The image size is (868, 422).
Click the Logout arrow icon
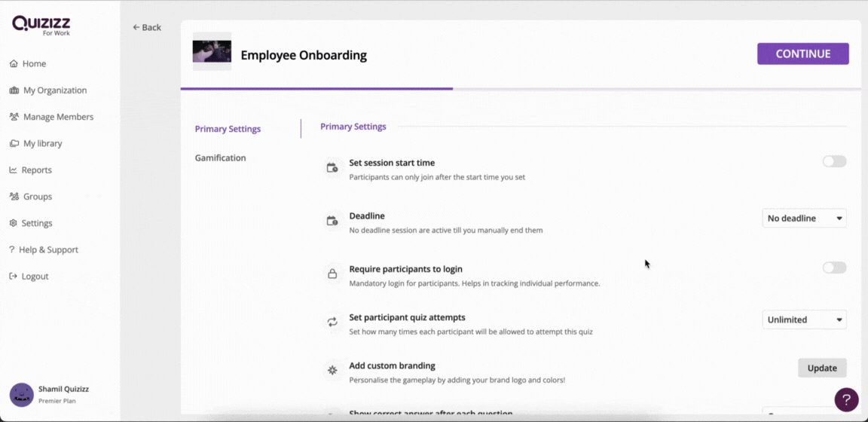coord(14,277)
